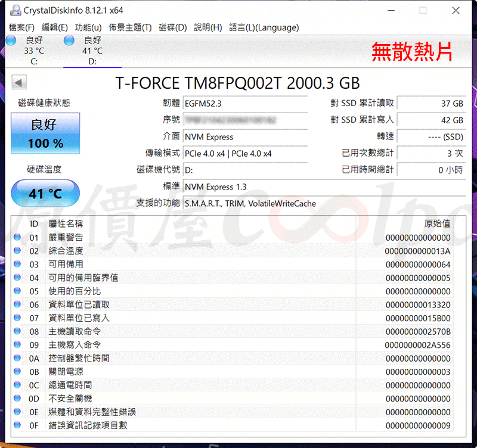Click the interface field NVM Express
This screenshot has height=448, width=477.
pyautogui.click(x=245, y=137)
